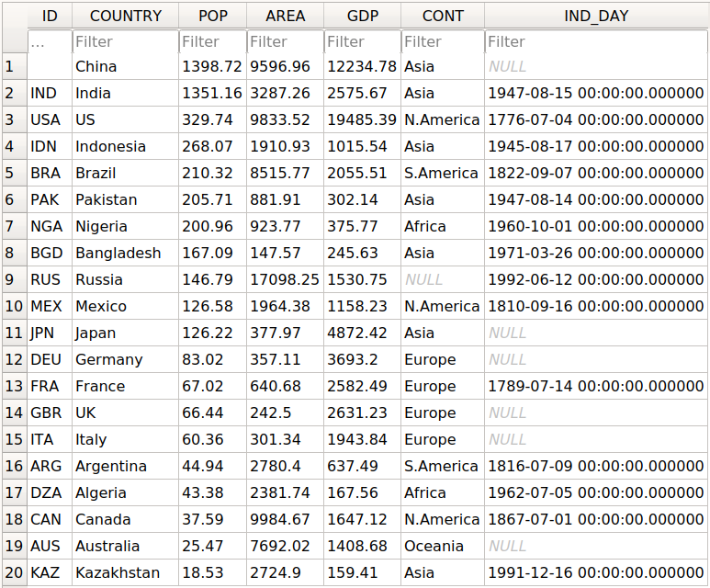Image resolution: width=710 pixels, height=588 pixels.
Task: Focus the CONT filter field
Action: (443, 41)
